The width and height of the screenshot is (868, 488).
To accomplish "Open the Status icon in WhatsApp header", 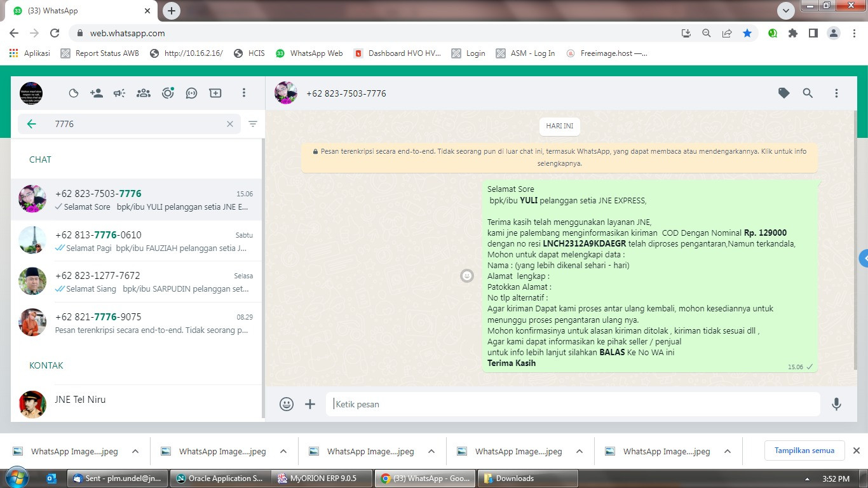I will click(73, 93).
